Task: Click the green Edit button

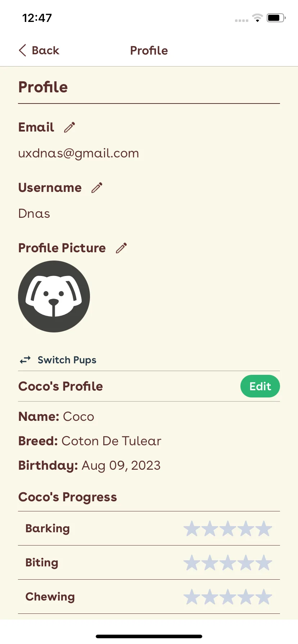Action: [260, 386]
